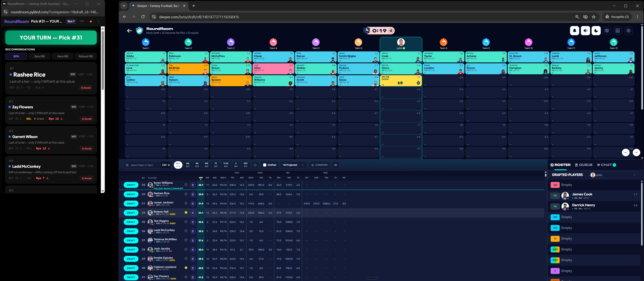Image resolution: width=644 pixels, height=281 pixels.
Task: Click Avoid on the Garrett Wilson recommendation
Action: [x=86, y=149]
